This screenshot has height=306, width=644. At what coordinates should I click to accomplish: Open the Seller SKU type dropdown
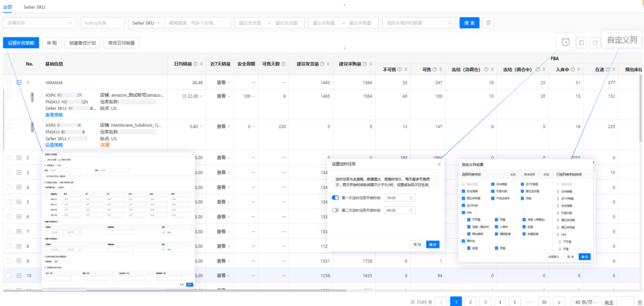click(145, 23)
